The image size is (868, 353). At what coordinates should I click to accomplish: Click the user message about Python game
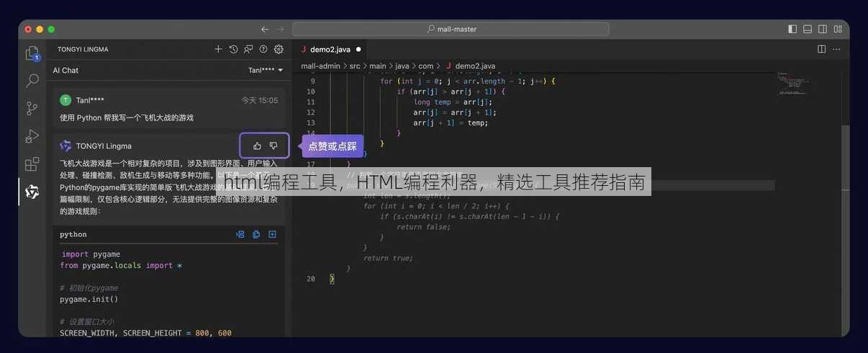click(x=127, y=117)
